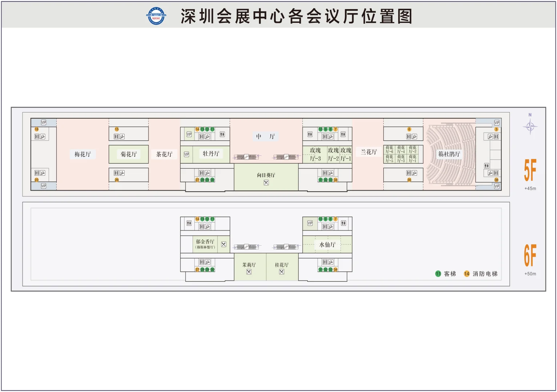Toggle the green 客梯 legend marker 11
The width and height of the screenshot is (557, 392).
point(437,274)
